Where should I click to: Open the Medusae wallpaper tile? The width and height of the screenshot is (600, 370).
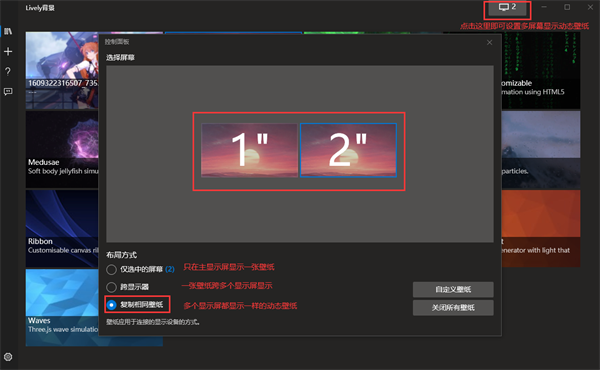point(62,149)
